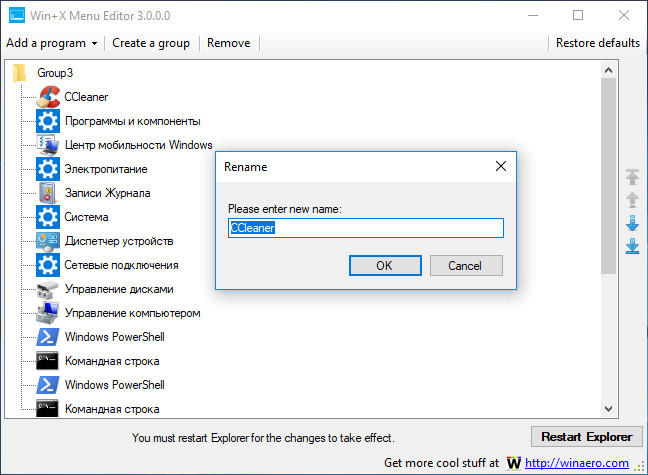Select the first Windows PowerShell label

coord(115,337)
